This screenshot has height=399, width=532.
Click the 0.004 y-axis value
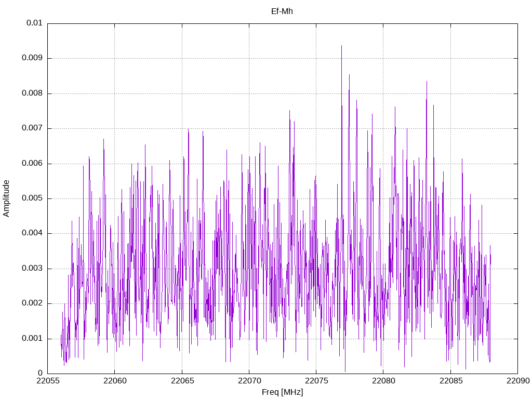pos(32,233)
